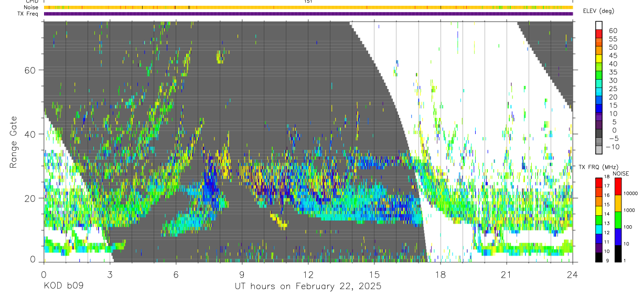This screenshot has width=644, height=297.
Task: Click the '40' tick on Range Gate axis
Action: 30,134
